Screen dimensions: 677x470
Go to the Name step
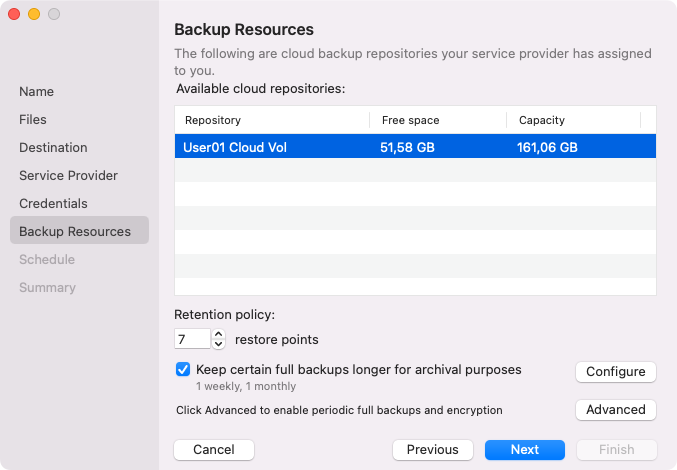36,91
